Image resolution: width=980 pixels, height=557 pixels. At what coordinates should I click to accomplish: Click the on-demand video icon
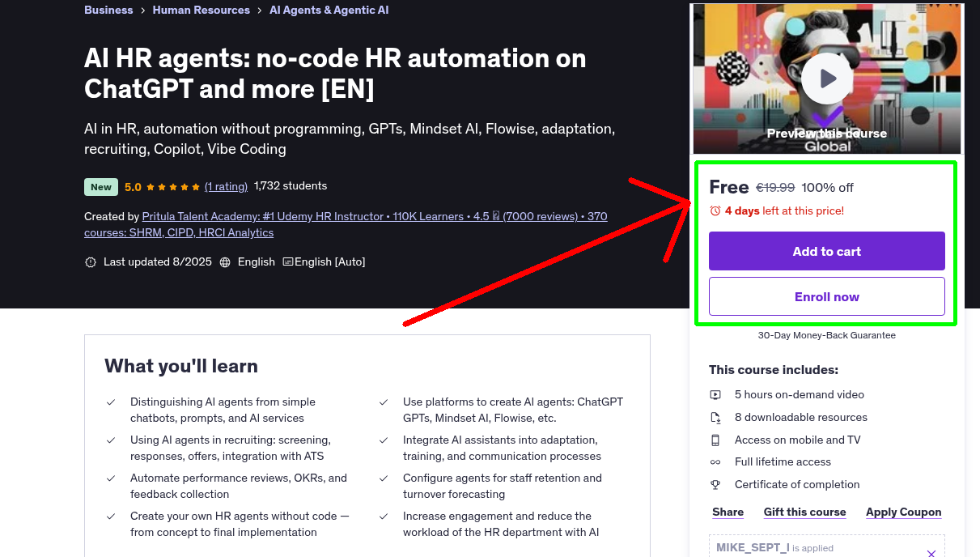[715, 395]
